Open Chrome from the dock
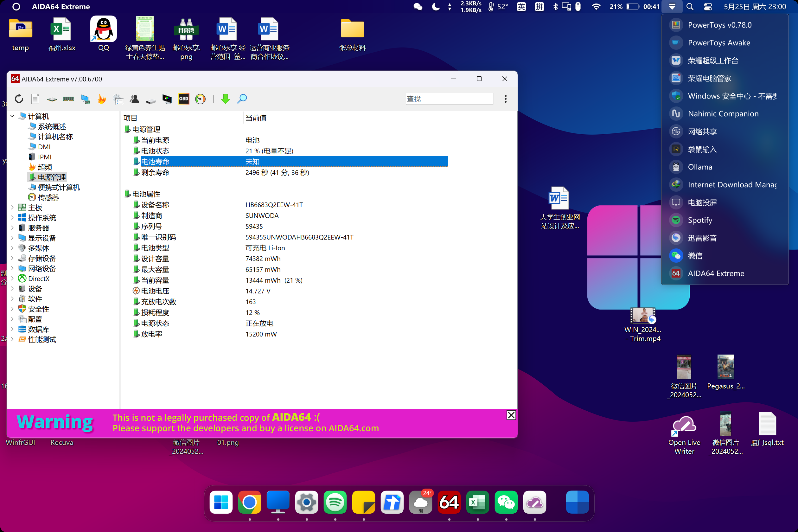Viewport: 798px width, 532px height. pyautogui.click(x=250, y=502)
